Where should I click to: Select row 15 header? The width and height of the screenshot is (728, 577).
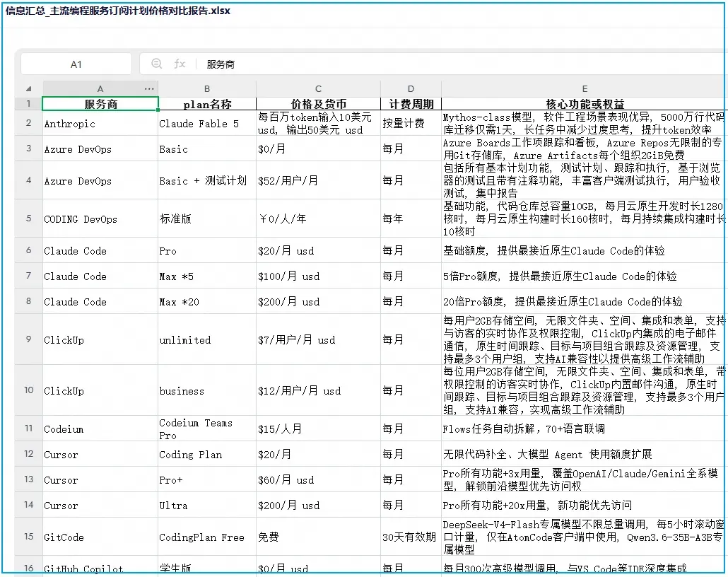coord(29,537)
